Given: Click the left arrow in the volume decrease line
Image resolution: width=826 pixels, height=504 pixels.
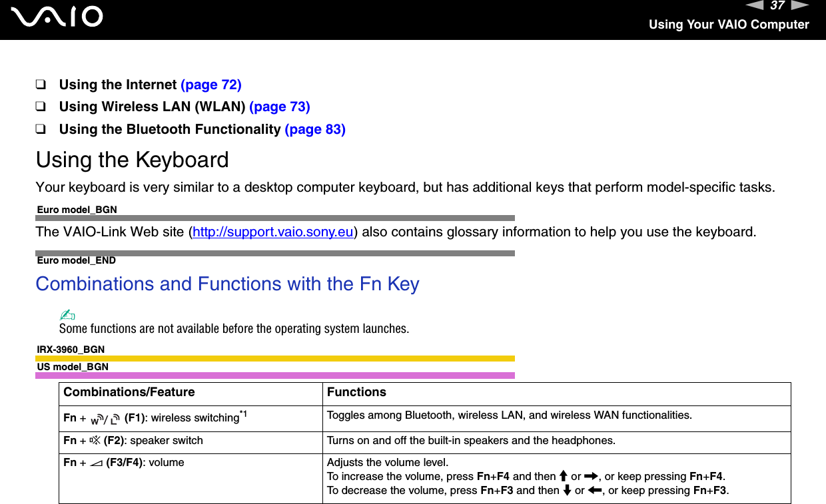Looking at the screenshot, I should pos(594,491).
